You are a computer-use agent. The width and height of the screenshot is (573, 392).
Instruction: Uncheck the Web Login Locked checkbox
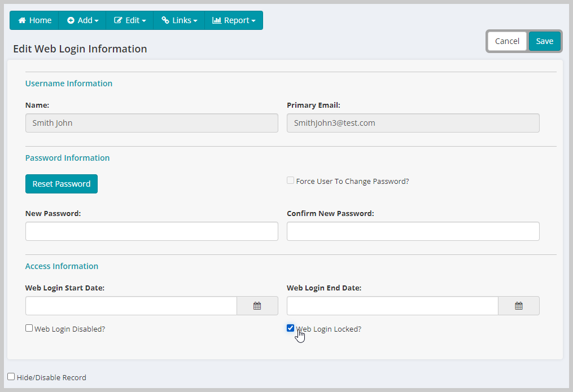click(x=290, y=328)
